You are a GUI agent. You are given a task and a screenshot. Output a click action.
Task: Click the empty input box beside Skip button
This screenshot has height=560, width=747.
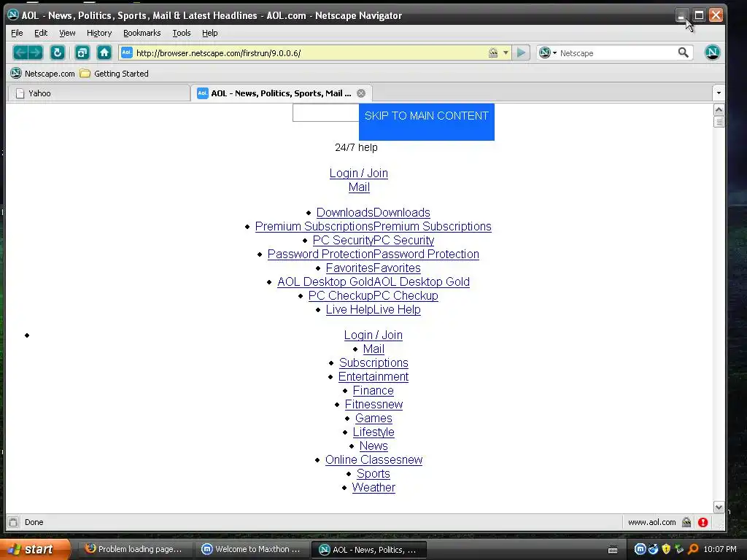pos(325,113)
